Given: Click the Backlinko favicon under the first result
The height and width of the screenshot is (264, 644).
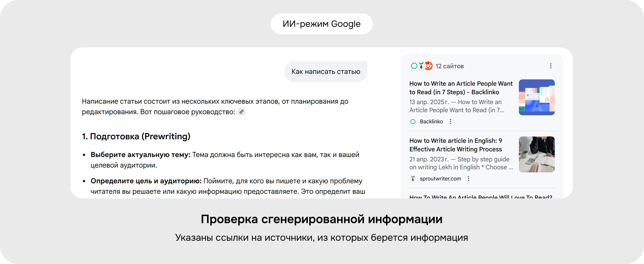Looking at the screenshot, I should (x=413, y=121).
